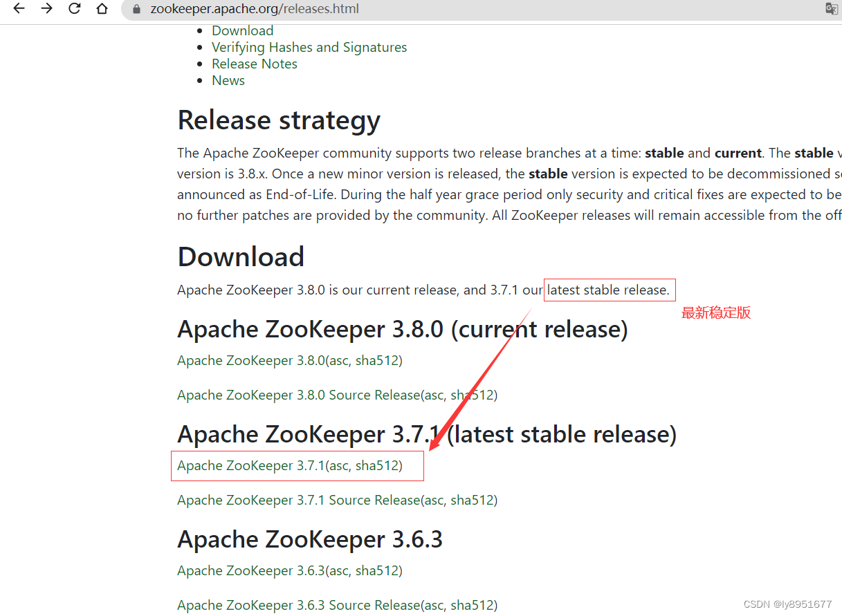Open the Release Notes link

pyautogui.click(x=255, y=64)
